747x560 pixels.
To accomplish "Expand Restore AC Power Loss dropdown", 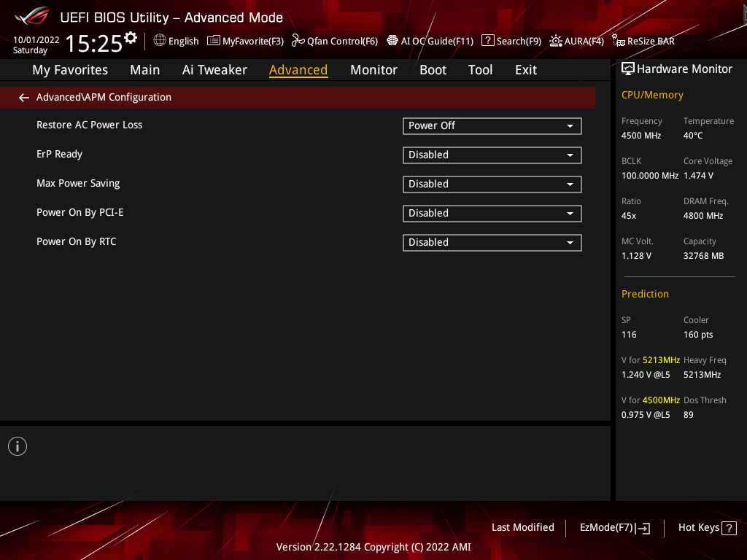I will tap(492, 126).
